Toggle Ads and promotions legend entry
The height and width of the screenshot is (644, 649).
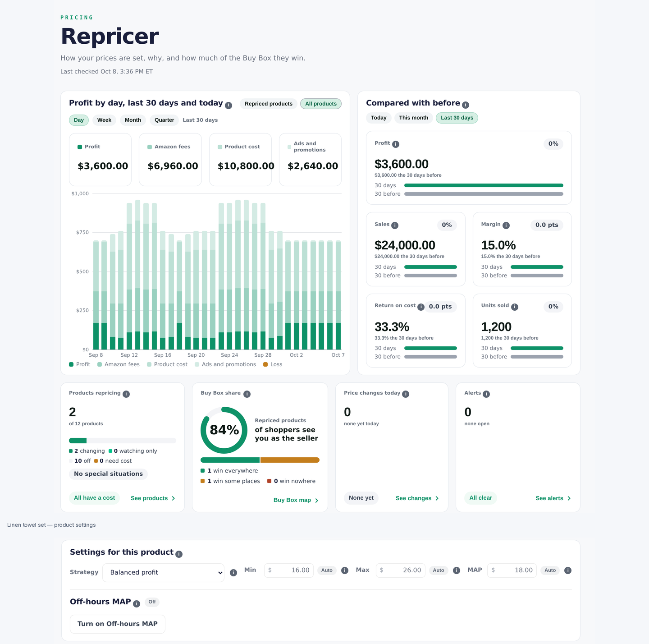(x=225, y=364)
